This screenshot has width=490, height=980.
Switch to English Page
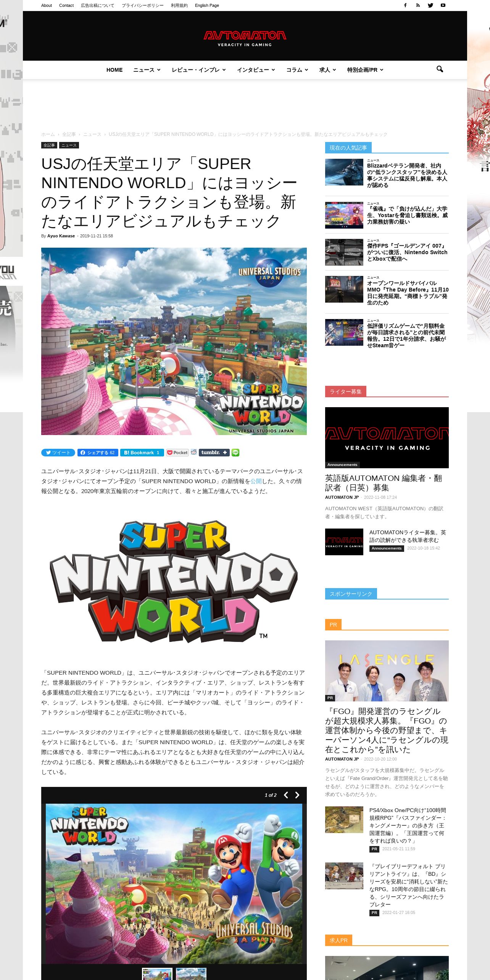(207, 5)
